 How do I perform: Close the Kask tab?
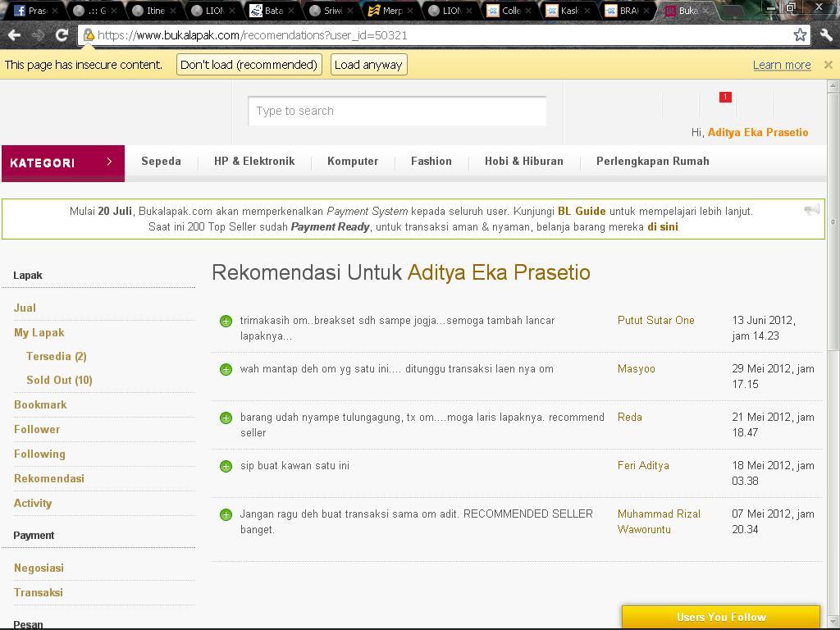(587, 11)
